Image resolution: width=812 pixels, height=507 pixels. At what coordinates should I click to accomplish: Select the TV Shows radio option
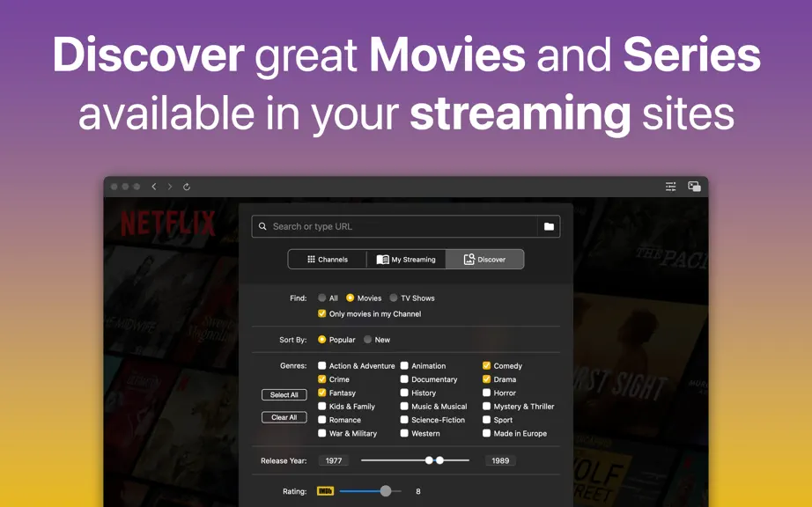pos(394,298)
